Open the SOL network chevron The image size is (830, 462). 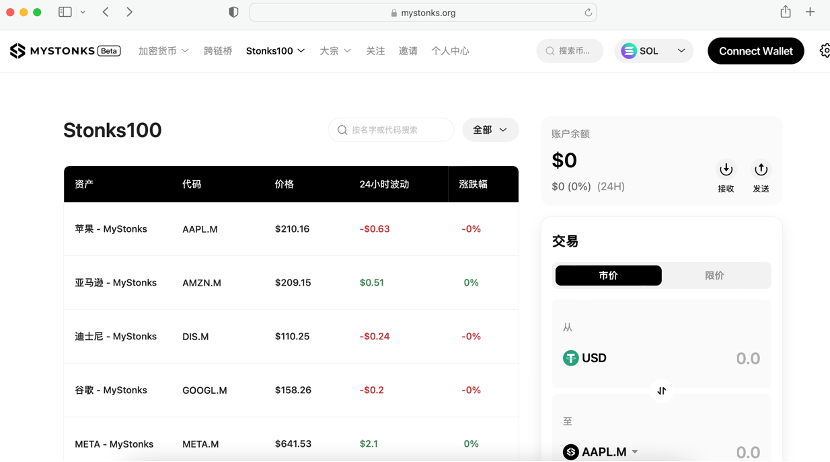[681, 51]
